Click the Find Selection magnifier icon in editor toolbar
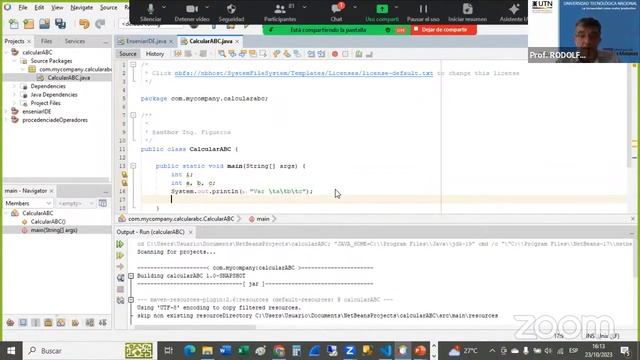This screenshot has width=640, height=360. (x=222, y=54)
